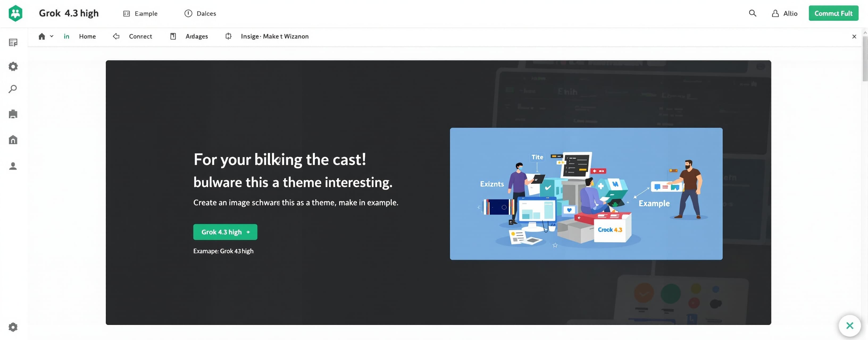
Task: Open the briefcase sidebar icon
Action: (x=13, y=114)
